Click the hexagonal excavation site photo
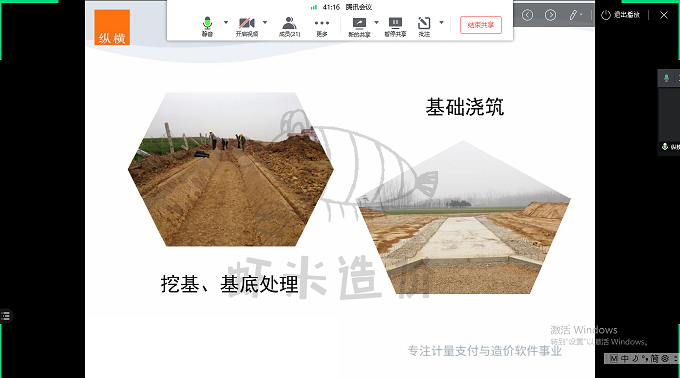680x378 pixels. tap(231, 169)
